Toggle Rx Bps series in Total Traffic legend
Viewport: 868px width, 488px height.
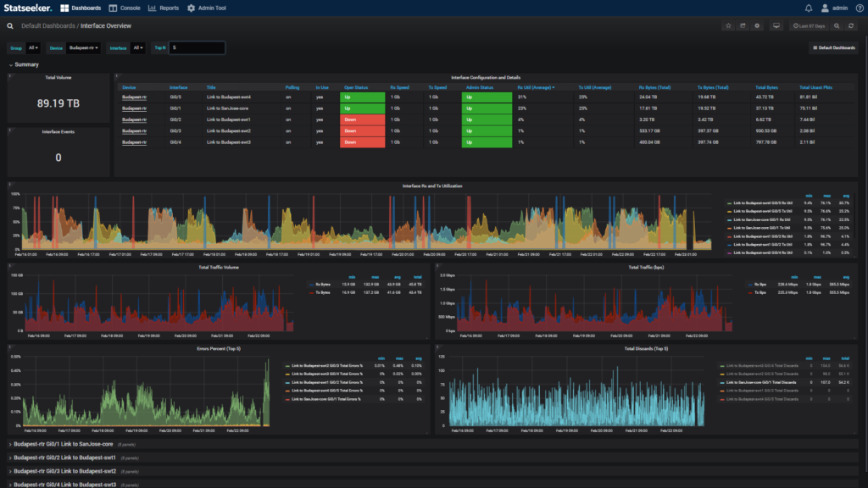tap(760, 285)
